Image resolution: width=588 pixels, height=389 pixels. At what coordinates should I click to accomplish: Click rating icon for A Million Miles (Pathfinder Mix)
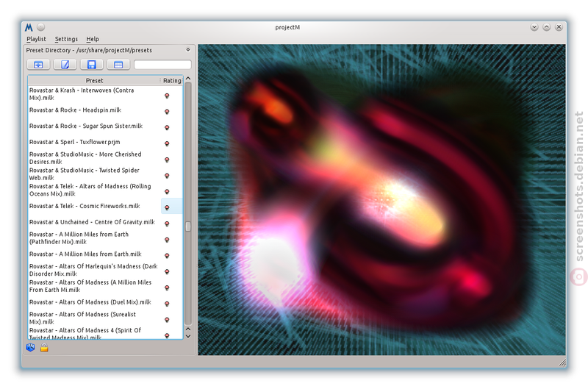pyautogui.click(x=168, y=240)
